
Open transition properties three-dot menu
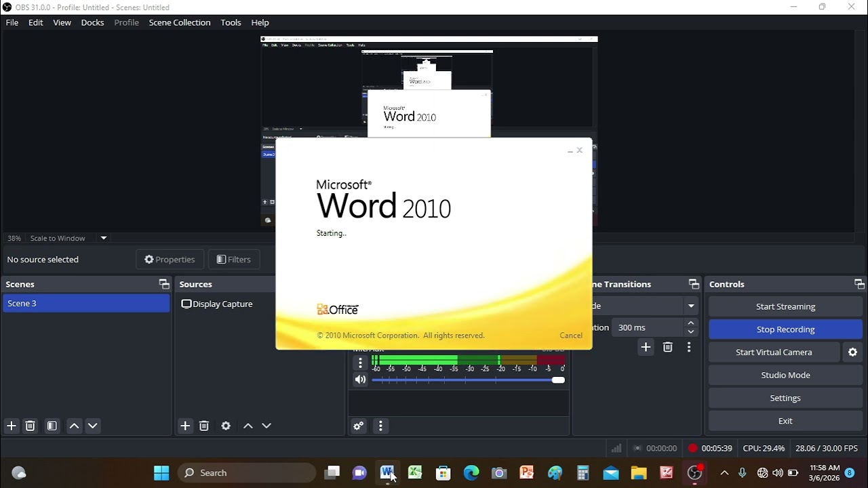coord(689,347)
